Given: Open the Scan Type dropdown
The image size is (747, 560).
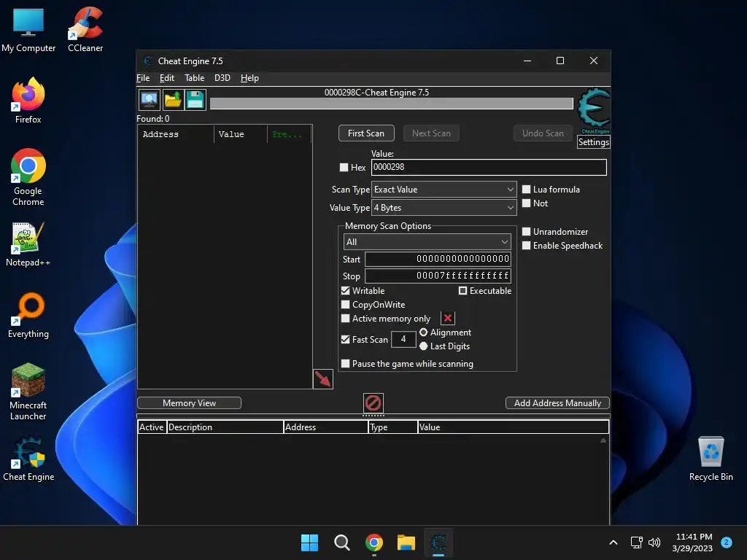Looking at the screenshot, I should [x=444, y=189].
